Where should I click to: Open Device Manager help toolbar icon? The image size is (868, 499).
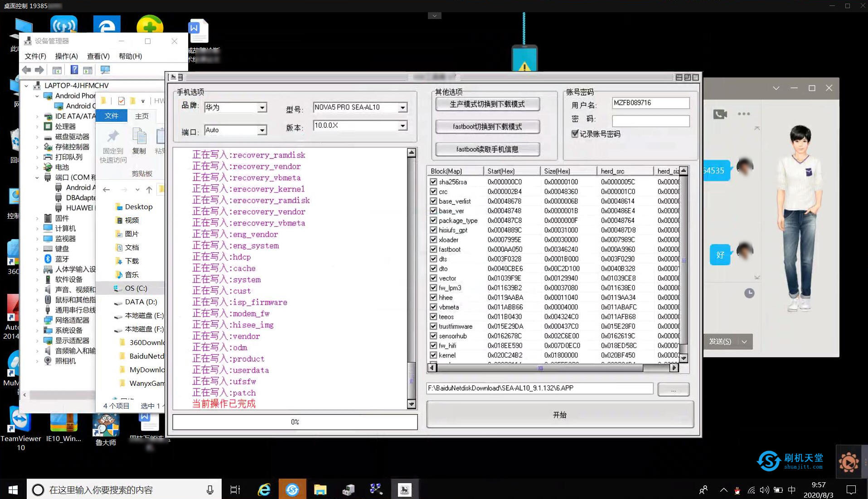pos(74,70)
